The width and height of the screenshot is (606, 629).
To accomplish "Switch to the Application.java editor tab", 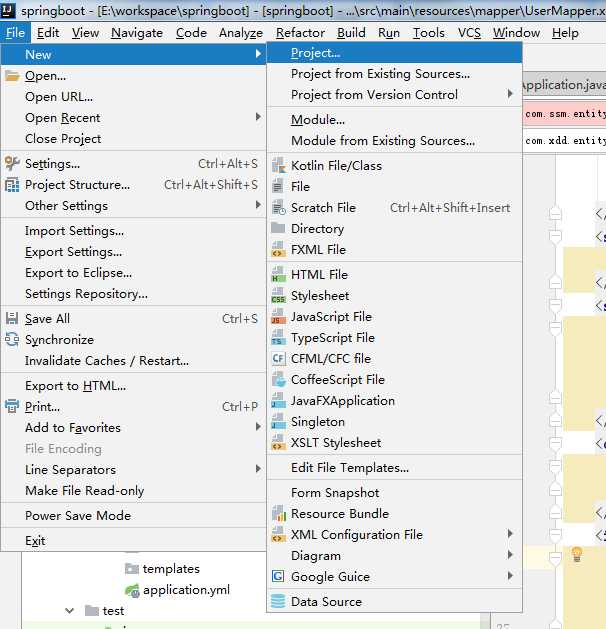I will tap(564, 85).
